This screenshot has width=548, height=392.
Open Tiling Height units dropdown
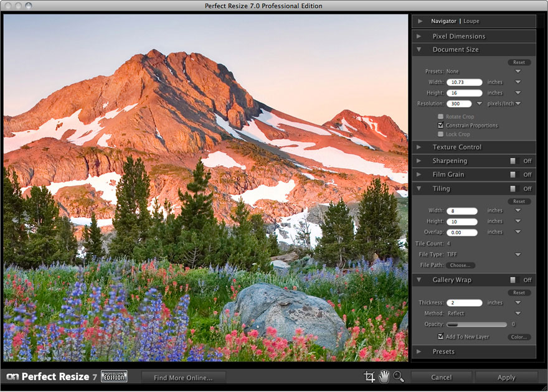coord(518,222)
